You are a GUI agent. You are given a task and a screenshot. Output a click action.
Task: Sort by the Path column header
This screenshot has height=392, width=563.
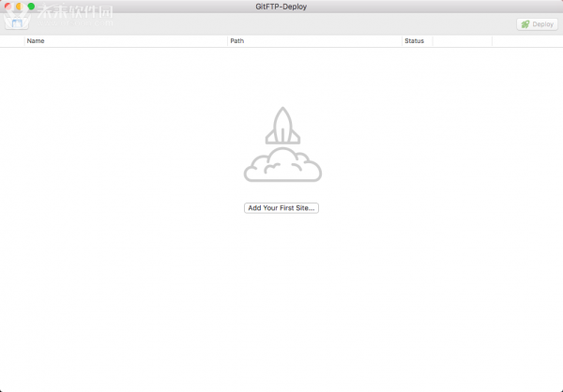click(x=314, y=41)
